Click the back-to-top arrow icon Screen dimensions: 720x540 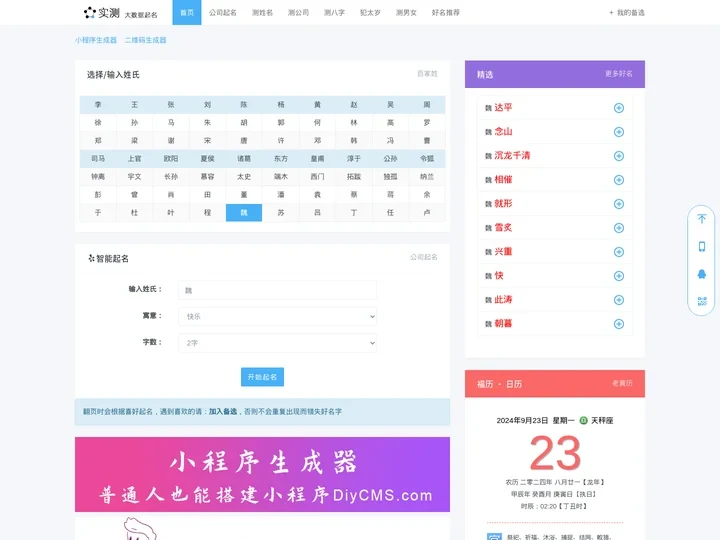coord(702,219)
